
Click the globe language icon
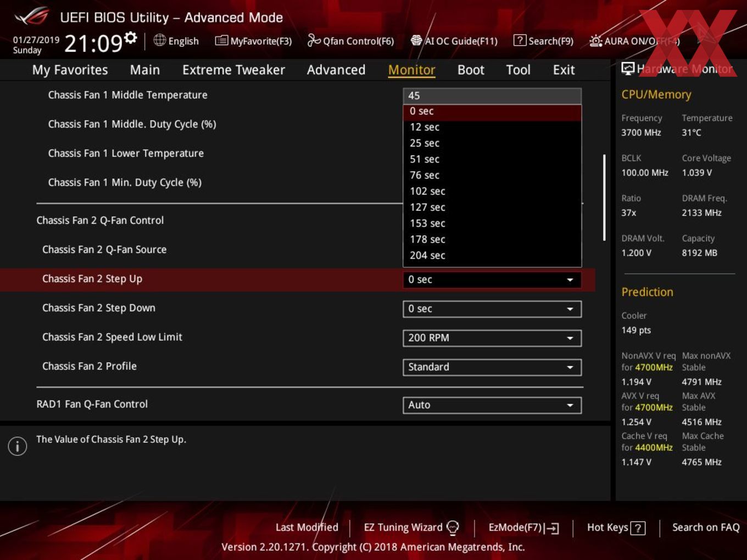click(x=159, y=40)
